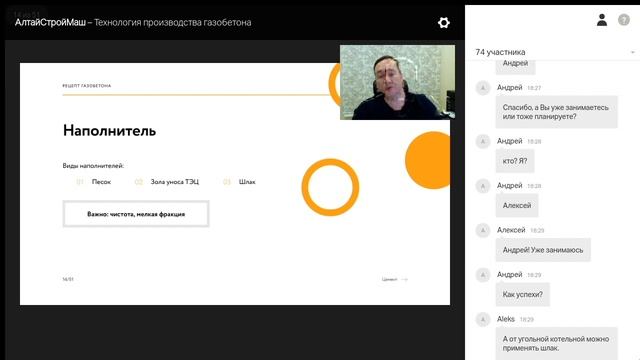Click the 'Важно: чистота, мелкая фракция' box
The width and height of the screenshot is (640, 360).
136,214
